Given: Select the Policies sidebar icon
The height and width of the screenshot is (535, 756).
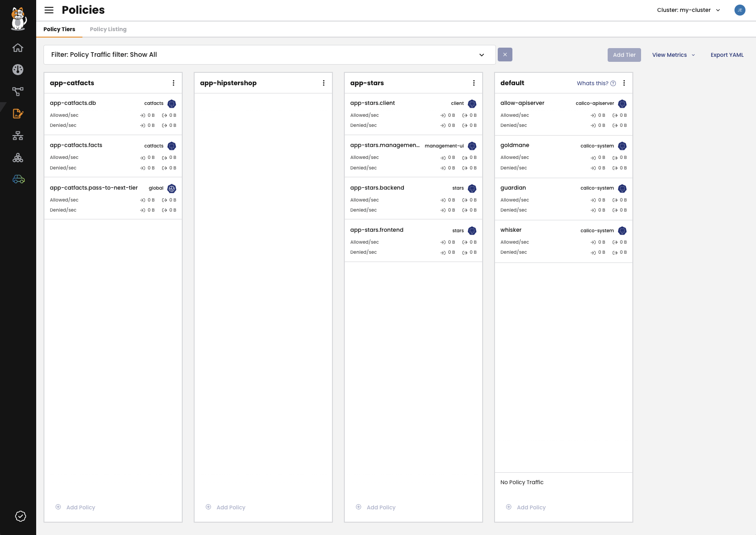Looking at the screenshot, I should 18,114.
